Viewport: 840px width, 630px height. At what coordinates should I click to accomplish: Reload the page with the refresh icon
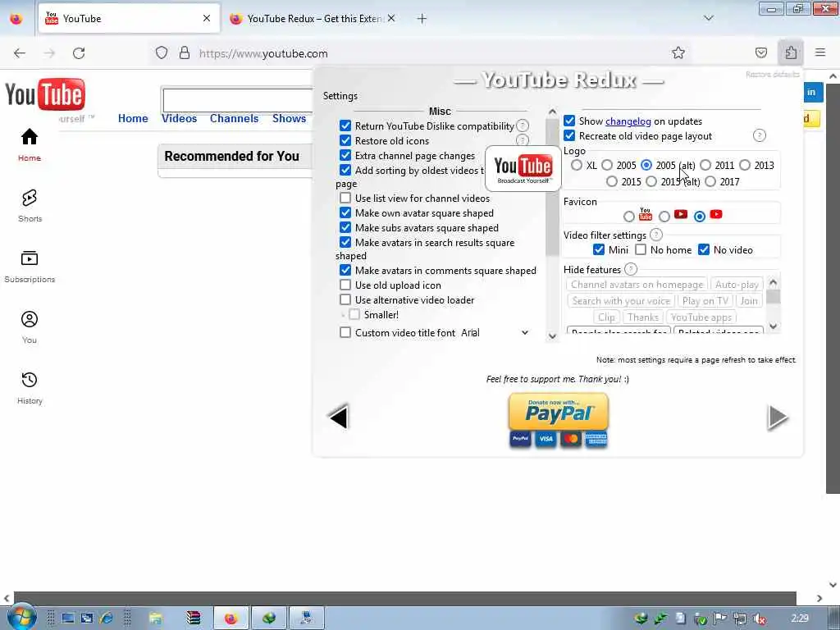click(x=79, y=53)
